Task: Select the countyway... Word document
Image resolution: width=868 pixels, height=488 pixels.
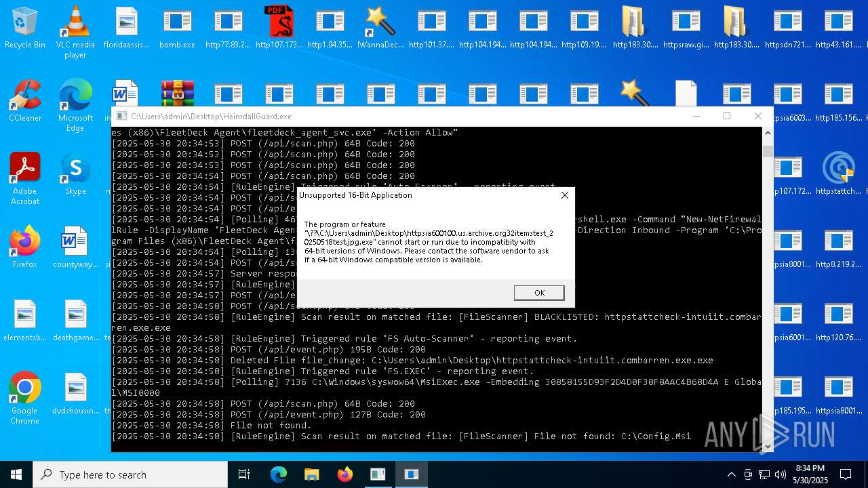Action: click(75, 248)
